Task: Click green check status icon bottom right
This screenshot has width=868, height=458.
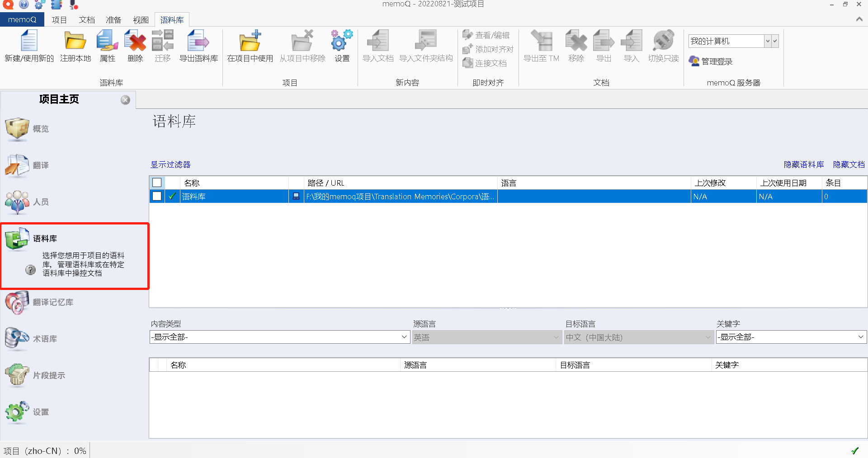Action: pos(855,450)
